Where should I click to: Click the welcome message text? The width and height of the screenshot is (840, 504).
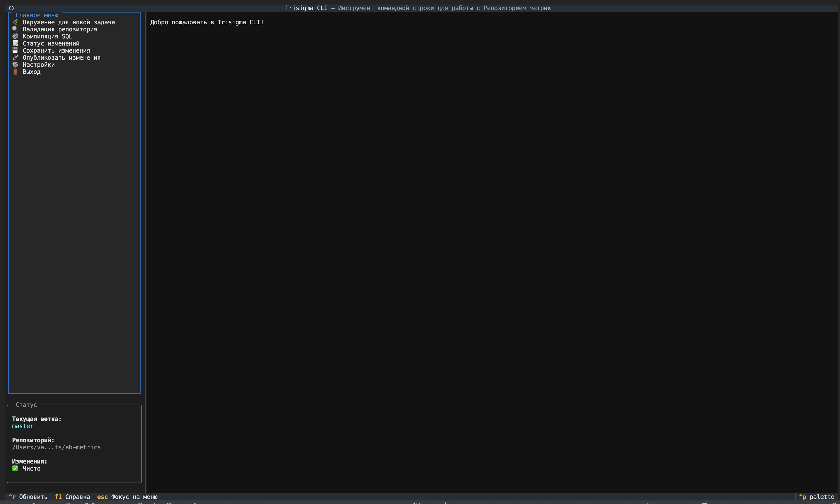[x=207, y=22]
